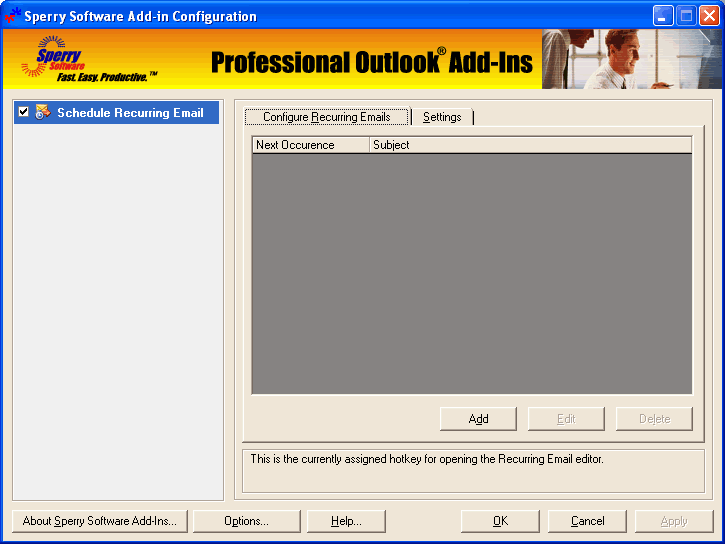Screen dimensions: 725x544
Task: Click the Apply button
Action: (674, 521)
